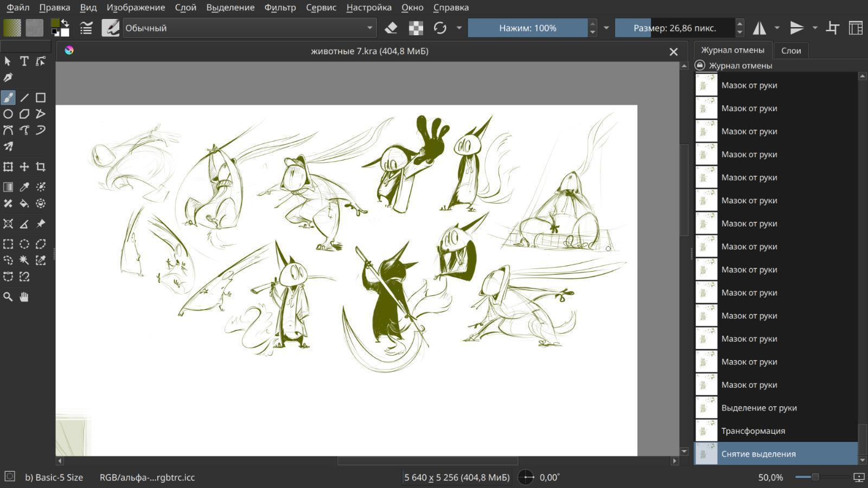Image resolution: width=868 pixels, height=488 pixels.
Task: Toggle eraser mode in the top toolbar
Action: tap(391, 28)
